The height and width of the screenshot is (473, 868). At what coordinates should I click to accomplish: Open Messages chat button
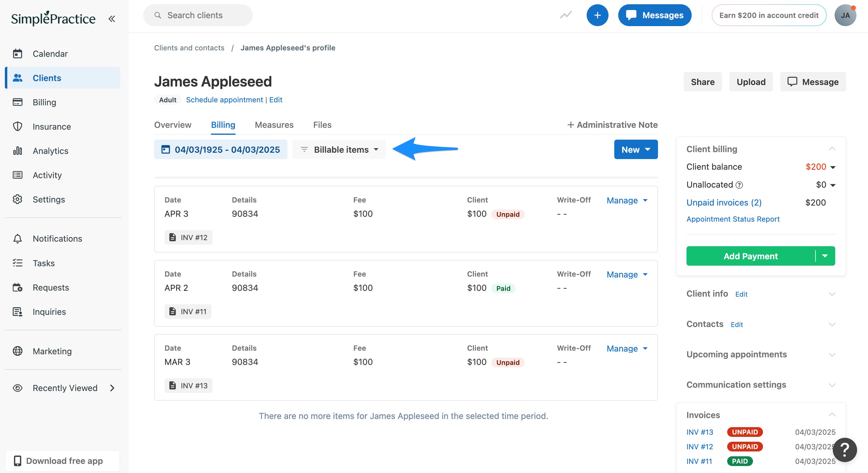654,15
